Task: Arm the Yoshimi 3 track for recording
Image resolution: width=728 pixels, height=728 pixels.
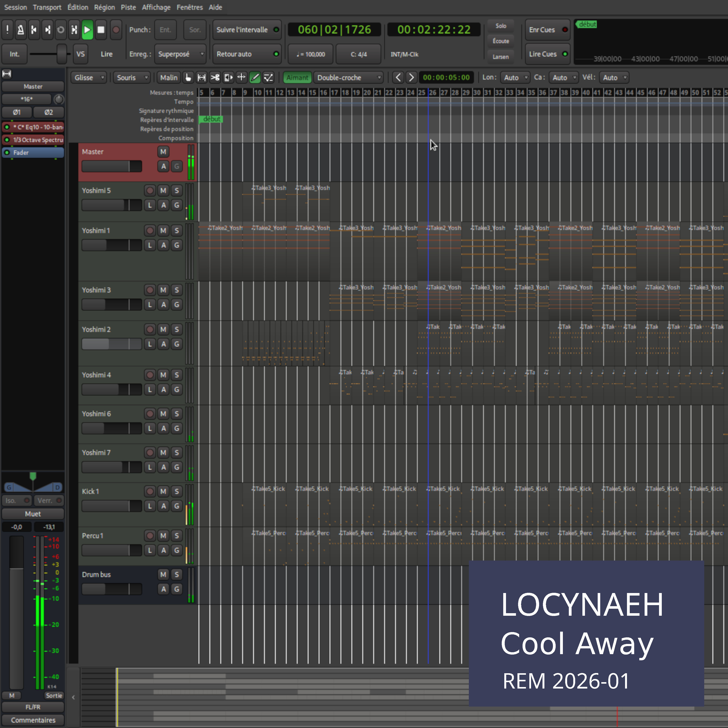Action: pyautogui.click(x=150, y=290)
